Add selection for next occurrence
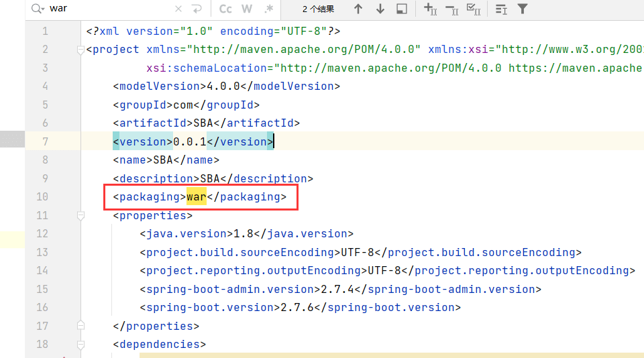This screenshot has width=644, height=358. pos(431,9)
